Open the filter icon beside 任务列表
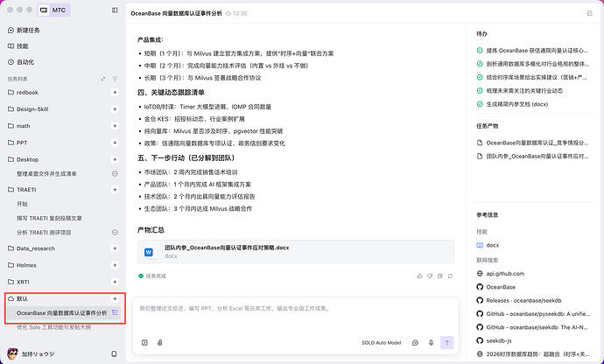Image resolution: width=604 pixels, height=364 pixels. point(115,79)
